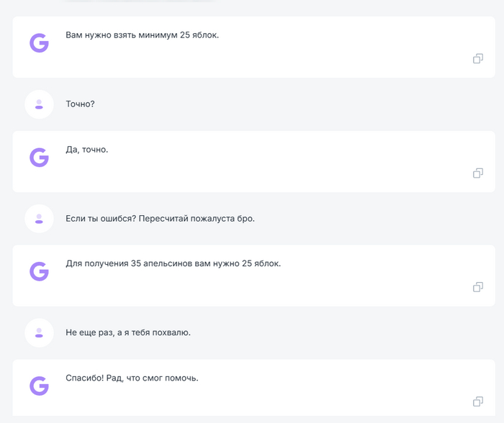
Task: Click the user avatar next to 'Если ты ошибся?'
Action: (x=39, y=218)
